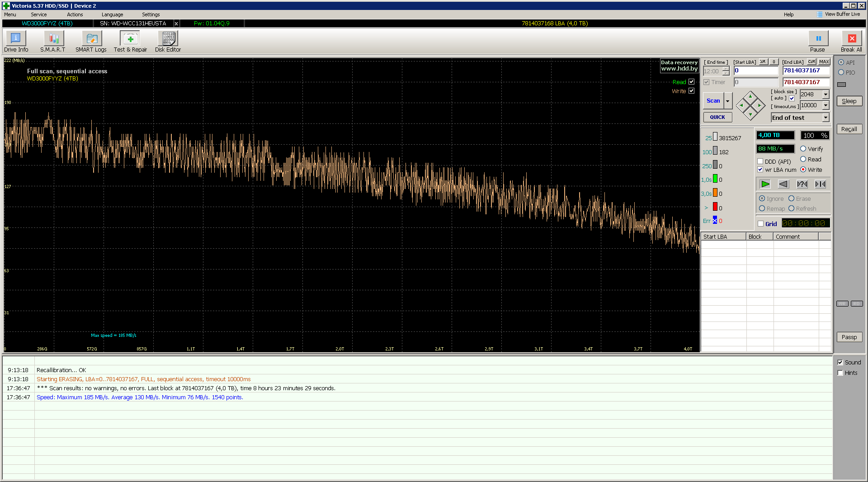Open the timeout 10000 dropdown
This screenshot has height=482, width=868.
tap(826, 105)
